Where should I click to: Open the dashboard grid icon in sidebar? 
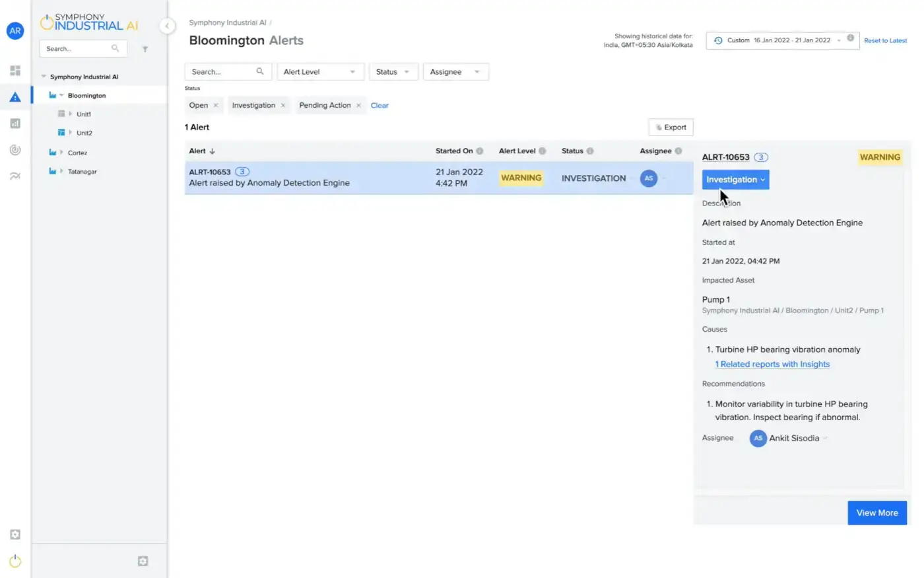(15, 71)
